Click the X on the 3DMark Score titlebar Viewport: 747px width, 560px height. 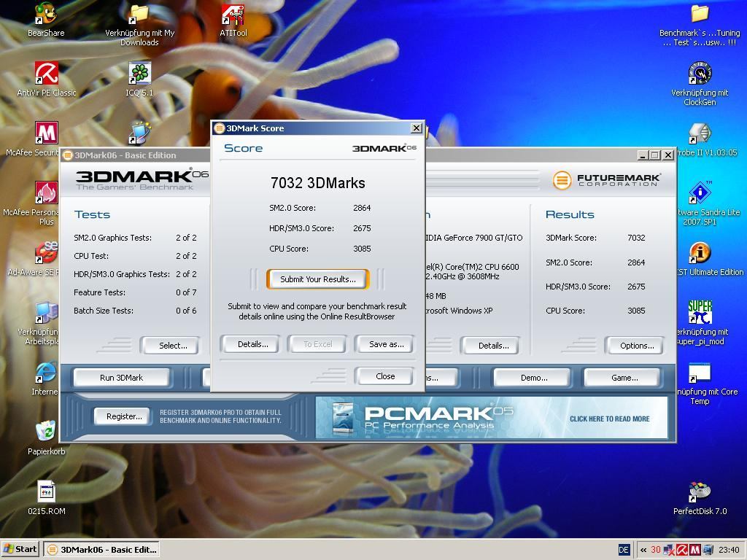click(416, 128)
